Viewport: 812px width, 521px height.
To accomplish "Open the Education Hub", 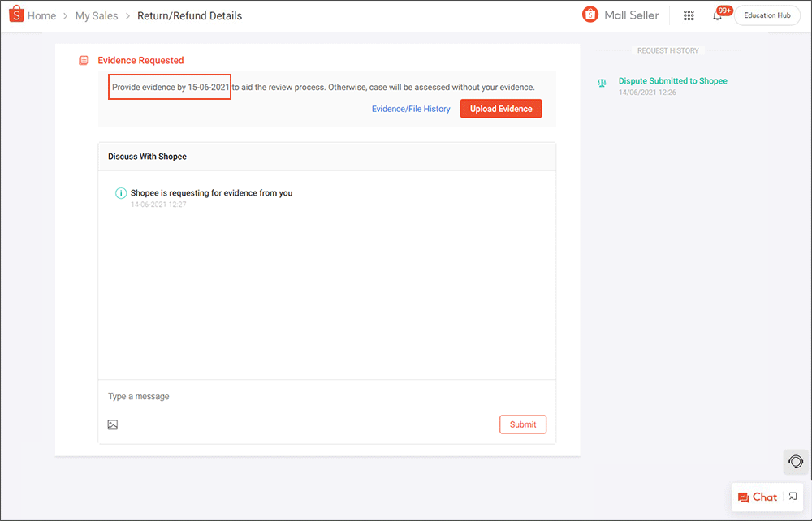I will click(767, 15).
